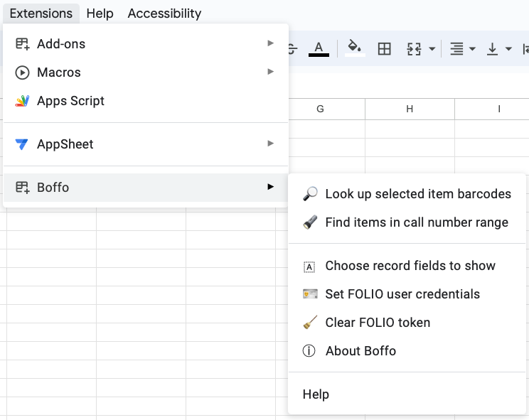
Task: Expand Boffo submenu arrow
Action: click(270, 186)
